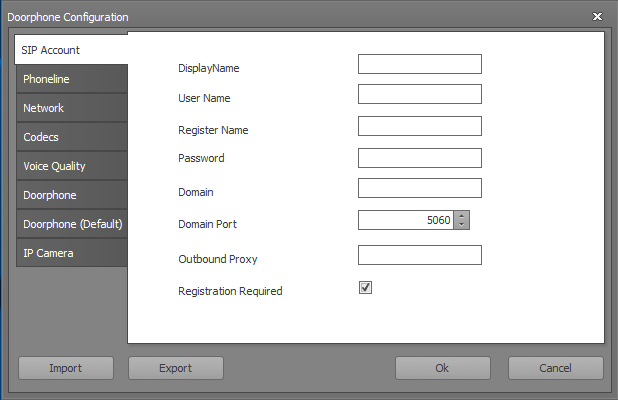This screenshot has width=618, height=400.
Task: Select the Codecs tab
Action: pos(72,137)
